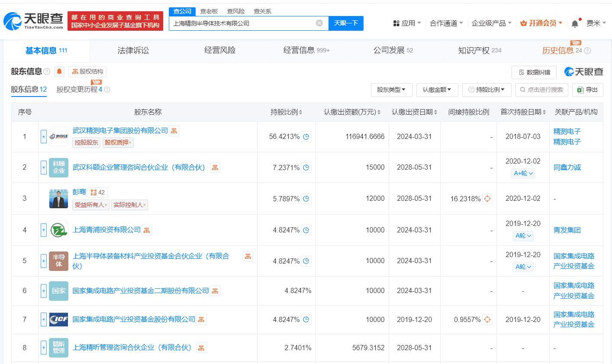
Task: Click the 天眼一下 search button
Action: click(346, 23)
